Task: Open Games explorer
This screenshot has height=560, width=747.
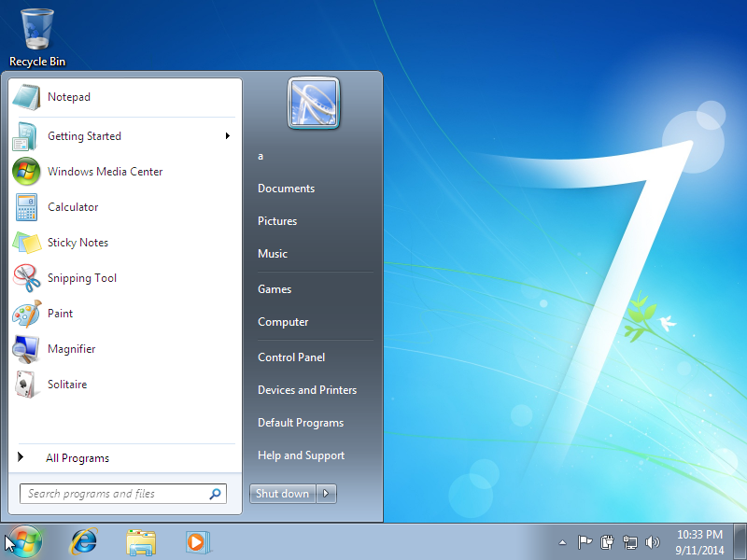Action: pos(275,289)
